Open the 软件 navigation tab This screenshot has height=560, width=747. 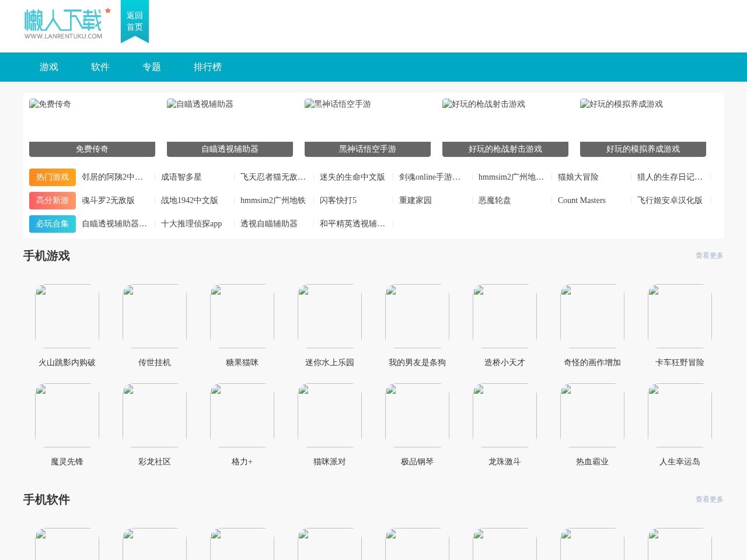(x=100, y=67)
